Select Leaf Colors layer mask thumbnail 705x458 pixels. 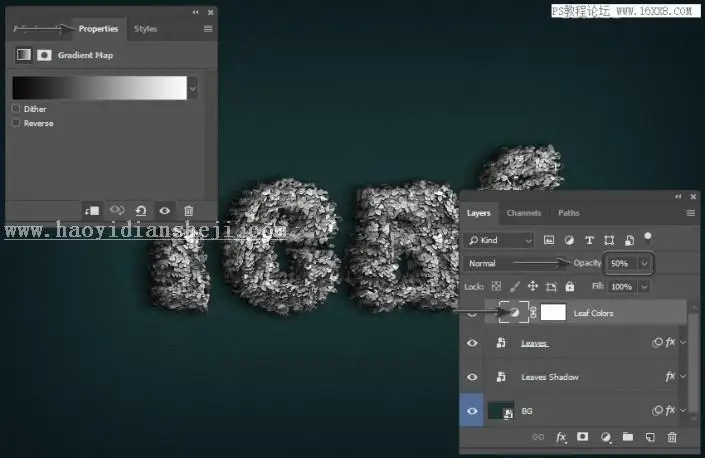tap(553, 312)
